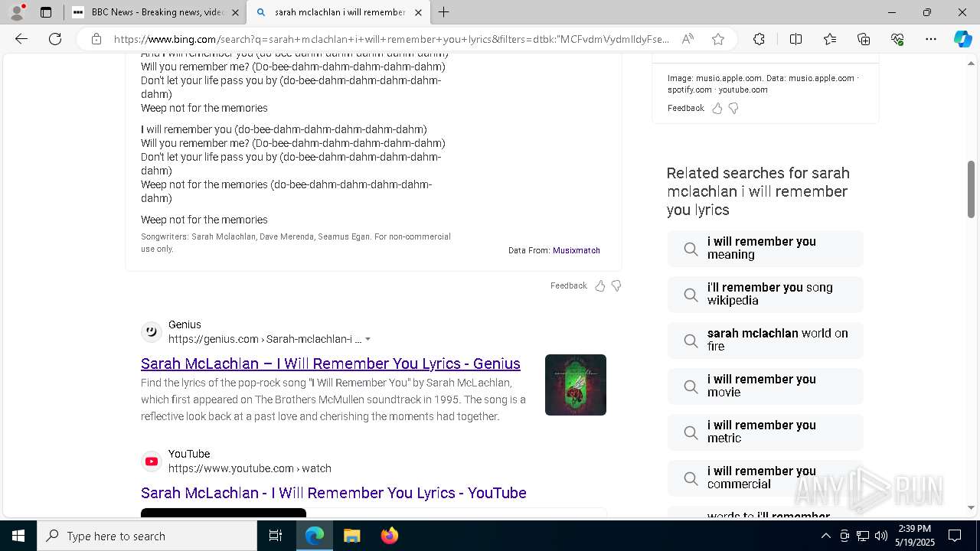Click the Genius result genius.com URL text
Screen dimensions: 980x551
(x=265, y=339)
